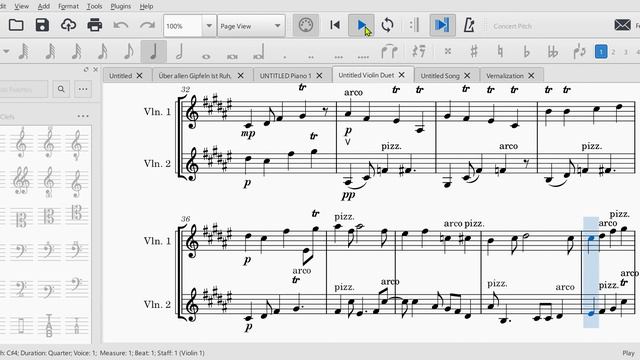Toggle Concert Pitch button
This screenshot has width=640, height=360.
pos(512,26)
